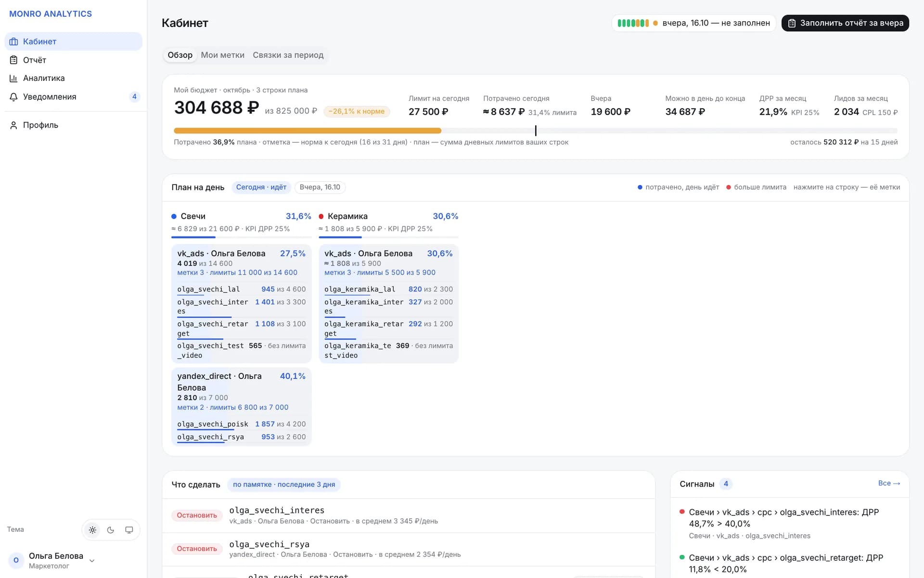Select the Сегодня · идёт day toggle

pyautogui.click(x=261, y=187)
